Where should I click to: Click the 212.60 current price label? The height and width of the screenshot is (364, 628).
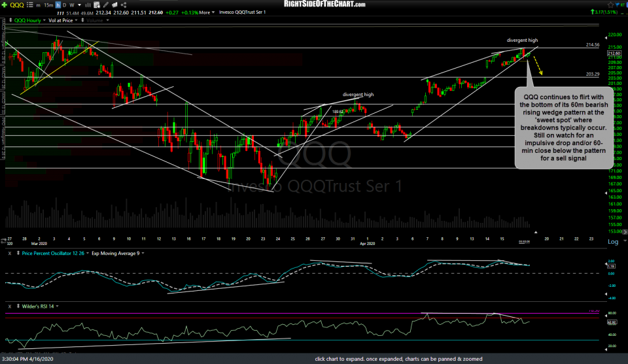coord(614,54)
